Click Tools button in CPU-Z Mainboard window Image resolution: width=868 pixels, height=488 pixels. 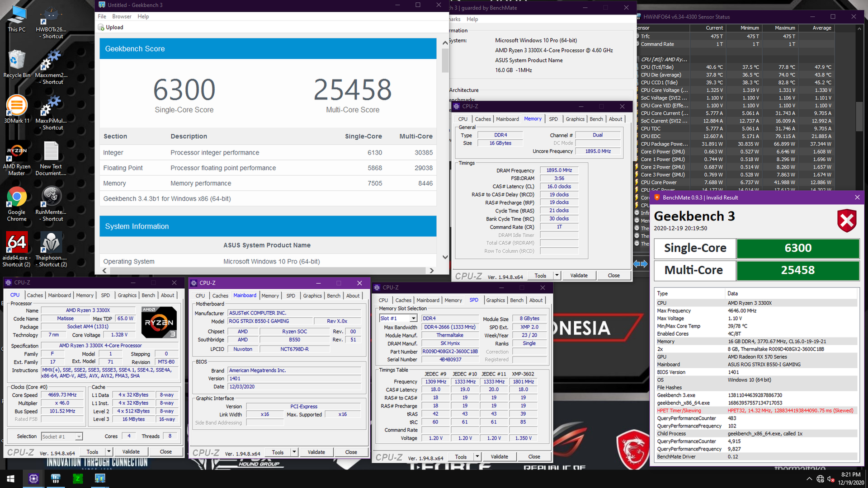click(x=278, y=452)
